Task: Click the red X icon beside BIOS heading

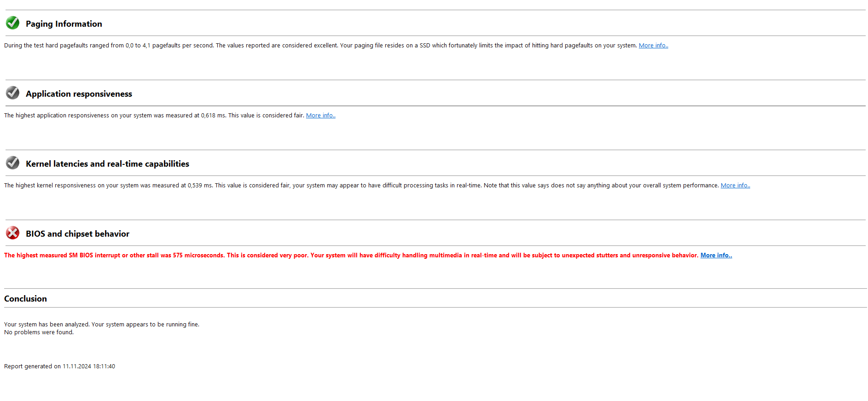Action: [x=12, y=233]
